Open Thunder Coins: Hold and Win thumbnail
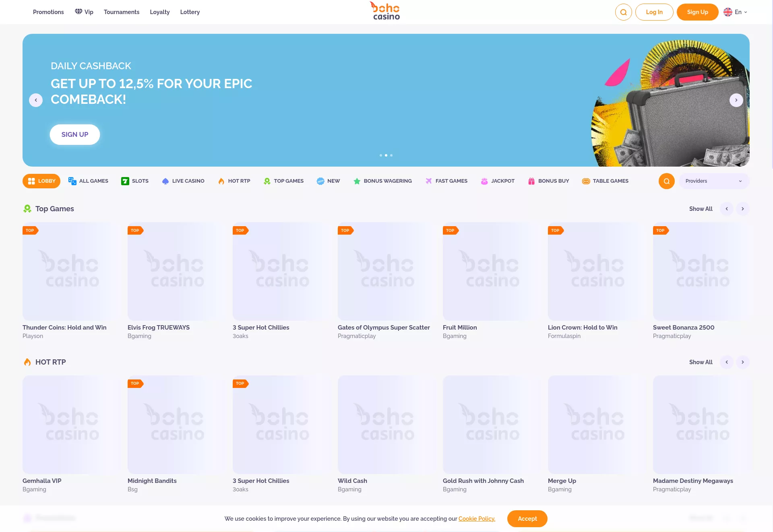Viewport: 773px width, 532px height. (72, 271)
